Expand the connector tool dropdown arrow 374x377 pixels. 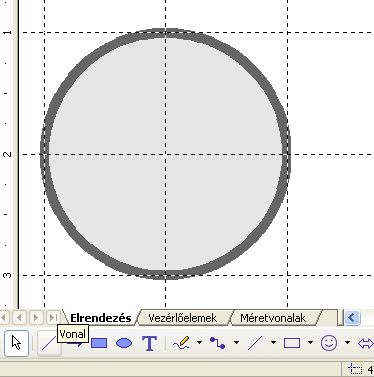point(236,342)
